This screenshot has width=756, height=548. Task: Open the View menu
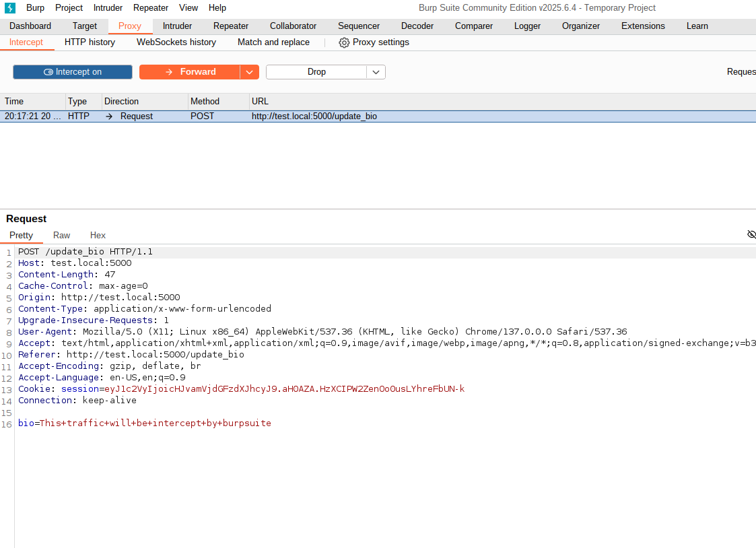coord(188,7)
